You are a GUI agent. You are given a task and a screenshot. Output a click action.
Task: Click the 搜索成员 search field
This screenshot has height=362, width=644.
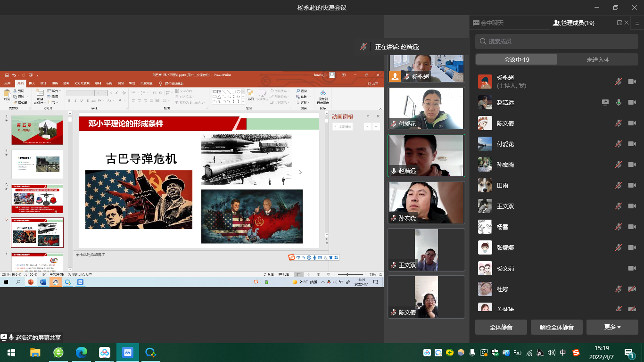557,41
